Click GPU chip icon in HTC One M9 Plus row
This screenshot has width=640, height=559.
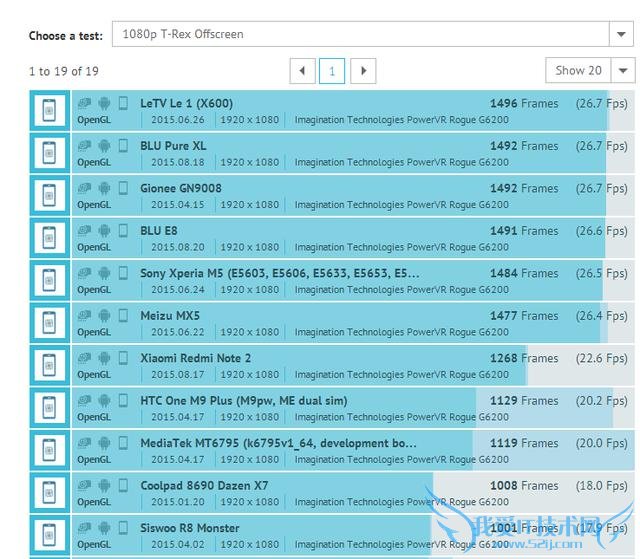[x=84, y=400]
